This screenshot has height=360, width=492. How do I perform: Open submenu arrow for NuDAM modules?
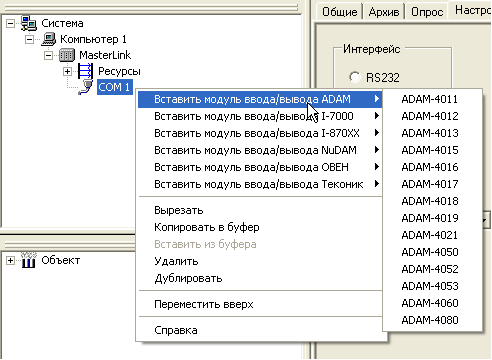tap(377, 150)
